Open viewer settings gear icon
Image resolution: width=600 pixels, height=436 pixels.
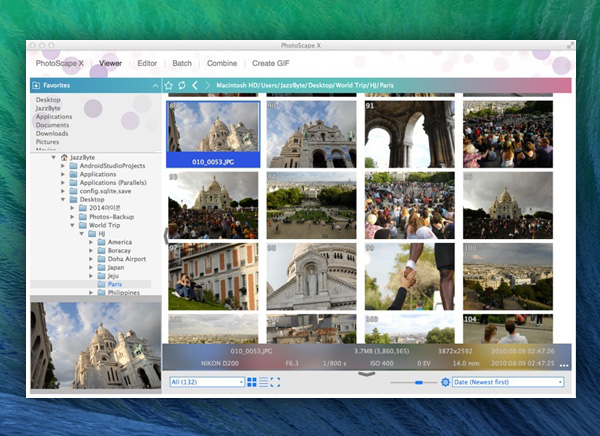(445, 382)
